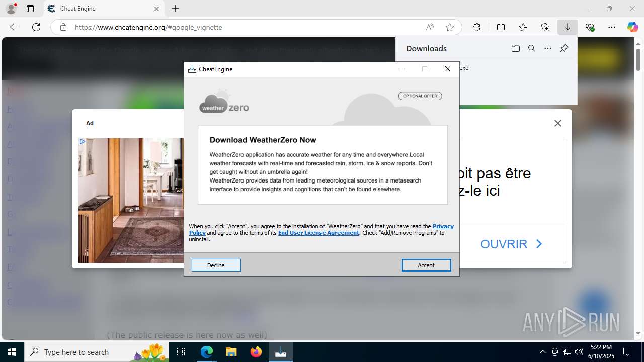The image size is (644, 362).
Task: Open a new browser tab
Action: click(175, 9)
